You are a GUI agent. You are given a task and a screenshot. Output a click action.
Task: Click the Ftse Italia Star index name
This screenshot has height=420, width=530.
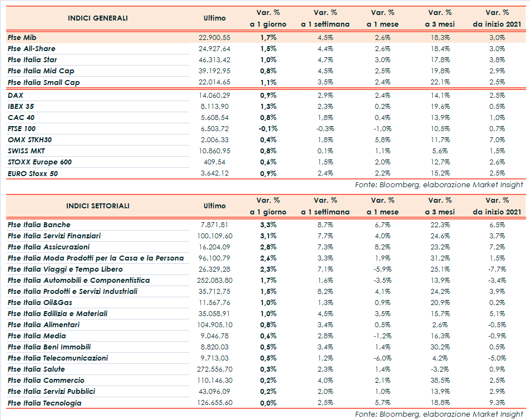pyautogui.click(x=33, y=60)
